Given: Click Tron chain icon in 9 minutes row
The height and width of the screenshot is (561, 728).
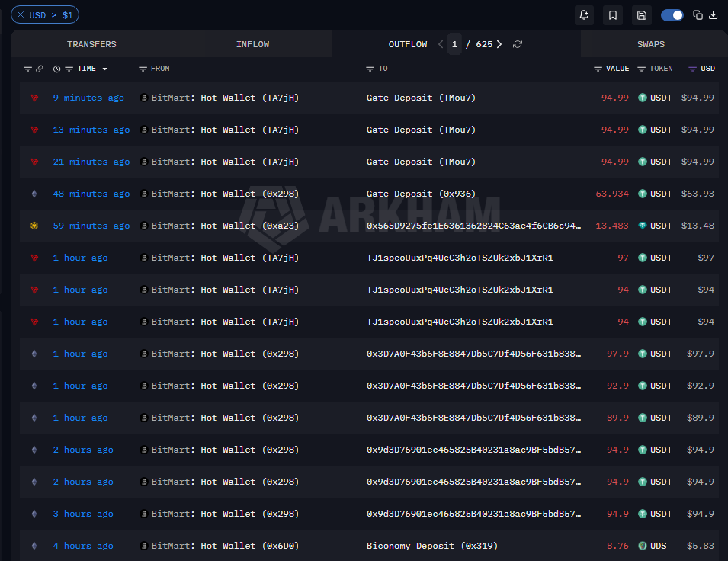Looking at the screenshot, I should [x=34, y=98].
